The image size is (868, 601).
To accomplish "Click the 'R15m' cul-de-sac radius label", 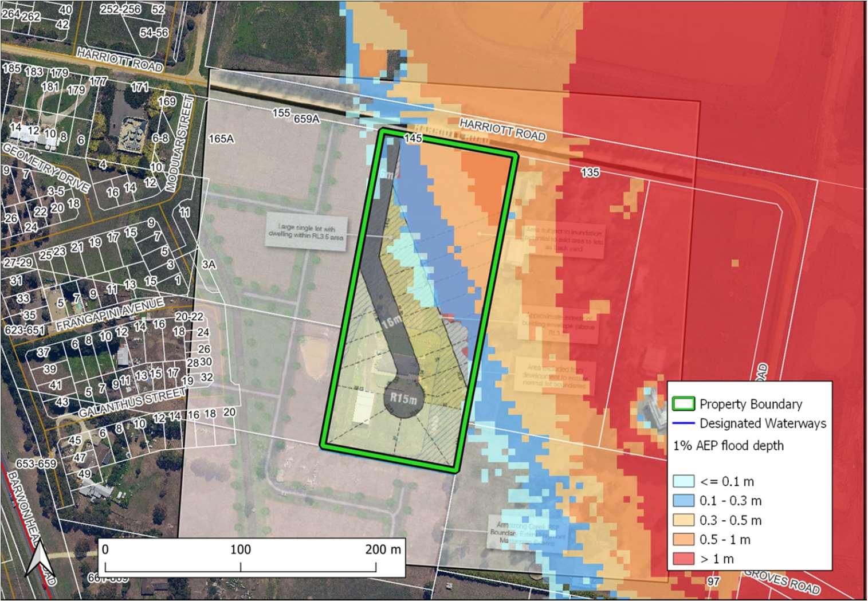I will pyautogui.click(x=404, y=398).
